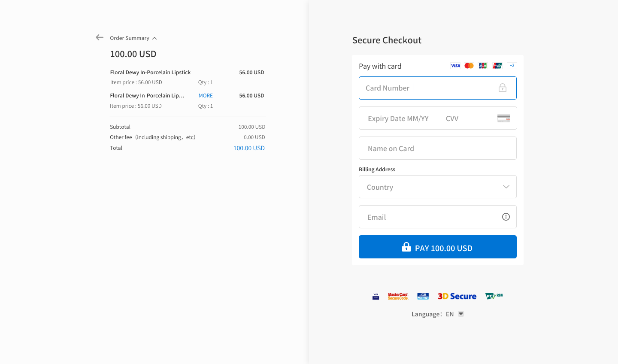Click the back arrow icon
The image size is (618, 364).
click(100, 37)
